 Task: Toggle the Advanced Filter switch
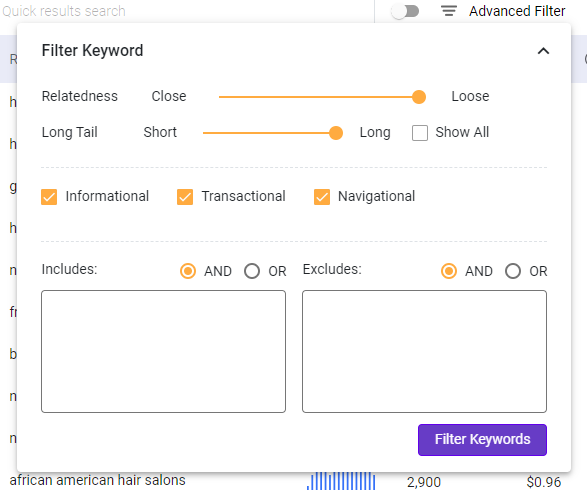pos(405,11)
